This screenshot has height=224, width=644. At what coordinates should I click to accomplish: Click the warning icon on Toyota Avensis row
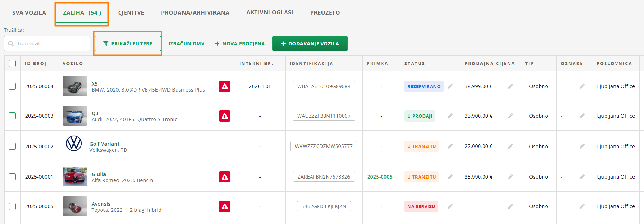(x=224, y=206)
